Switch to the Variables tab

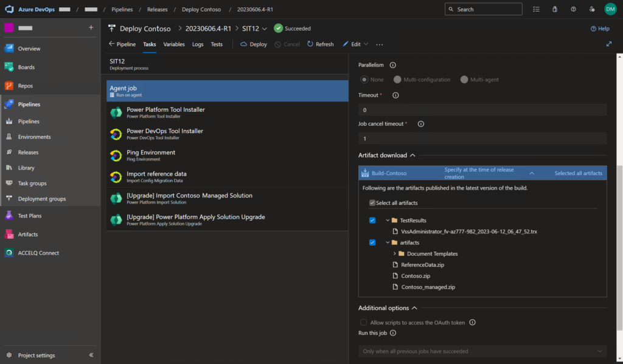[x=174, y=44]
